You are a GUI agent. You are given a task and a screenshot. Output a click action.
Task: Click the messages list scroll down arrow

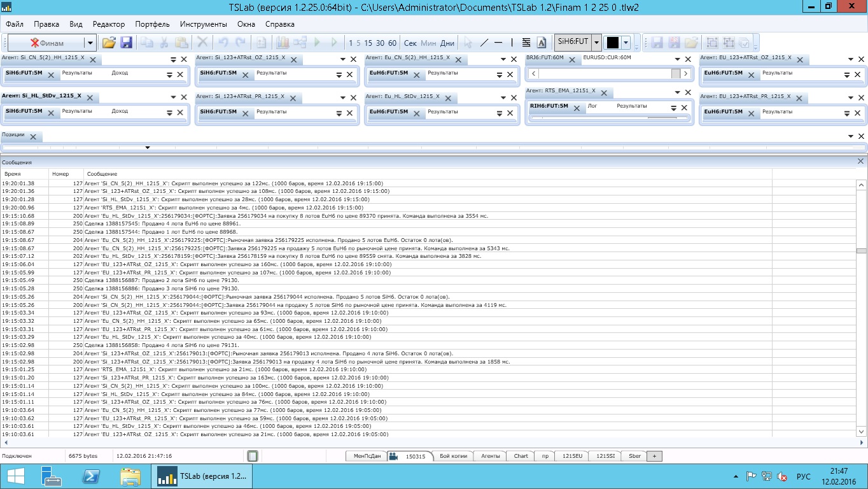(861, 431)
